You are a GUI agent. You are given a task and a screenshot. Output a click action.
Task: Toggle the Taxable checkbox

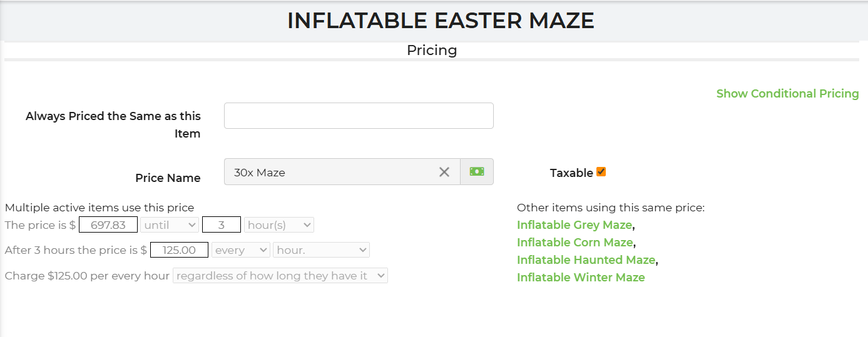coord(601,172)
